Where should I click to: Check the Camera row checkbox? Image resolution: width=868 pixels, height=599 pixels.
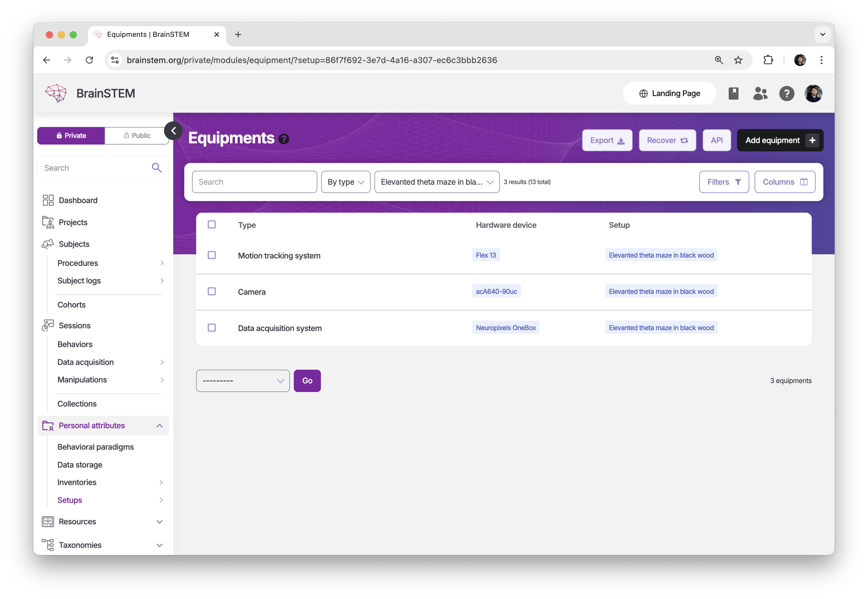[212, 291]
